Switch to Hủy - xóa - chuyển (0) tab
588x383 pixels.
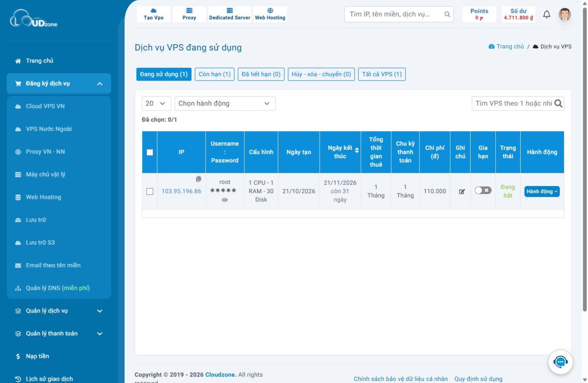(321, 74)
